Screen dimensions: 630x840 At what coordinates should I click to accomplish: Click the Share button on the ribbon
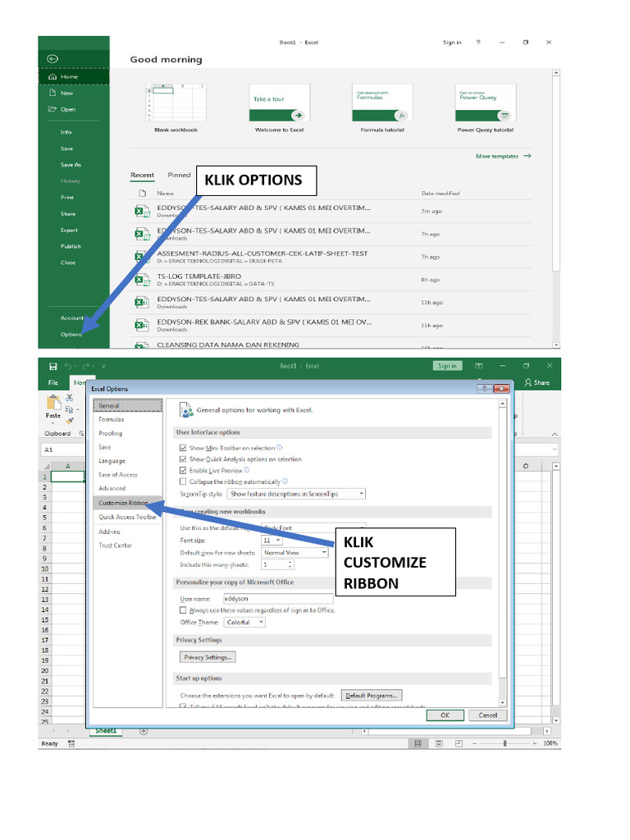tap(537, 382)
